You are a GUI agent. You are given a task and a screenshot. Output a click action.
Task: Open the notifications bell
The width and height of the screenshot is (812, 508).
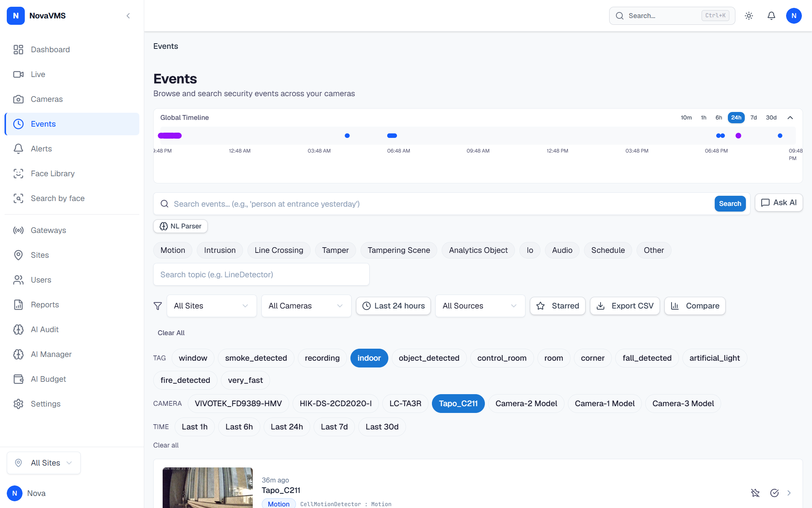tap(771, 16)
